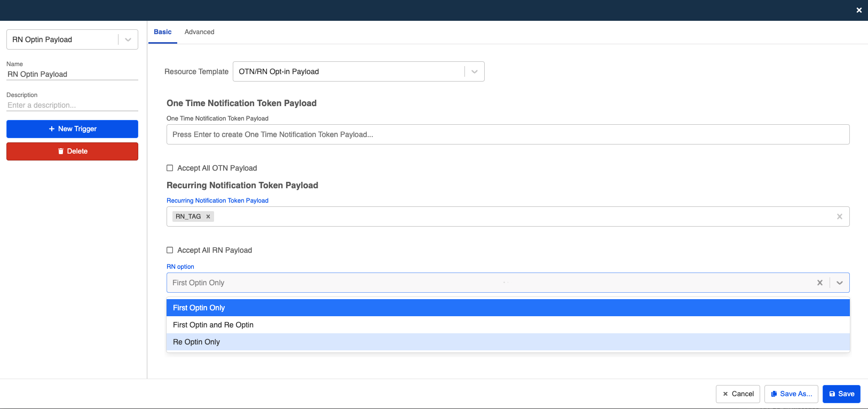Enable Accept All OTN Payload checkbox
Screen dimensions: 868x409
(170, 168)
